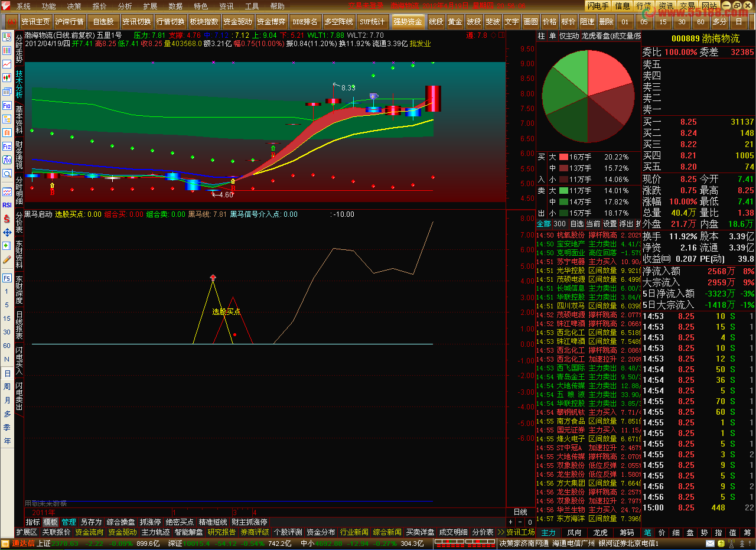This screenshot has height=550, width=756.
Task: Click the candlestick chart icon in sidebar
Action: coord(7,77)
